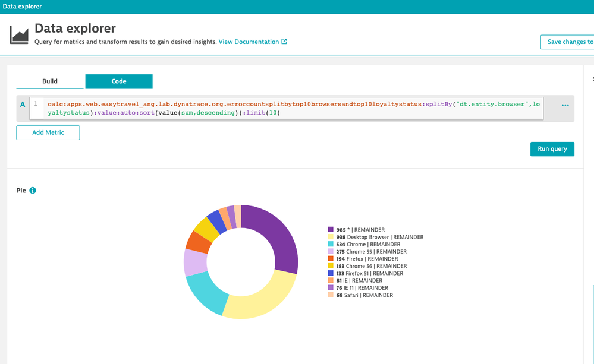This screenshot has height=364, width=594.
Task: Click the cyan Chrome pie slice
Action: coord(204,292)
